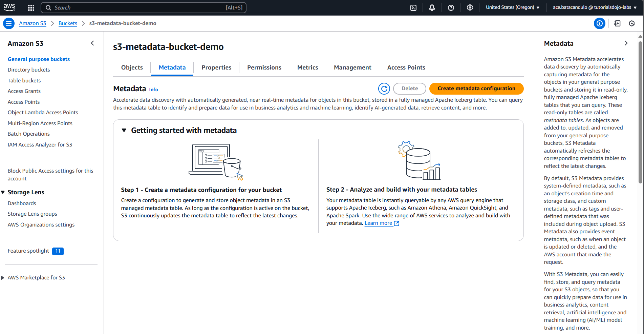Open Storage Lens groups

(x=32, y=214)
